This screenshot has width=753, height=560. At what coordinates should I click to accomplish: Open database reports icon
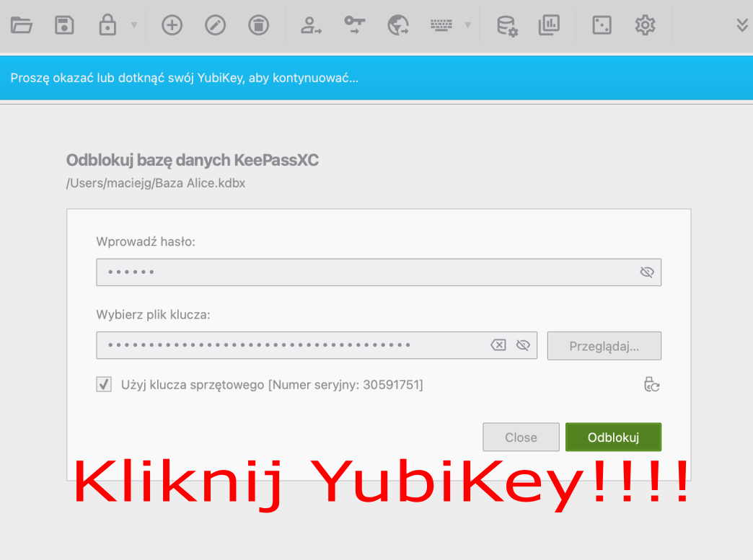550,25
